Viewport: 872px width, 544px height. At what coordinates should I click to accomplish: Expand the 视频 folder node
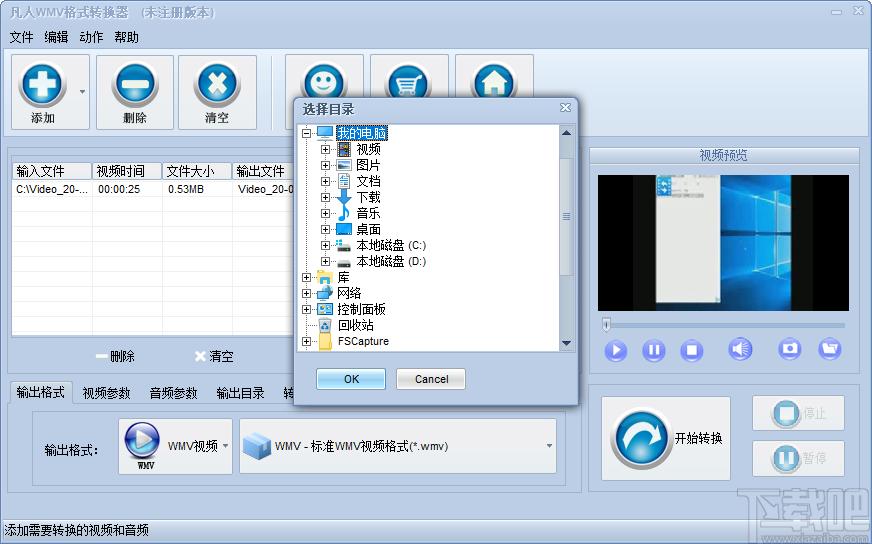[325, 150]
